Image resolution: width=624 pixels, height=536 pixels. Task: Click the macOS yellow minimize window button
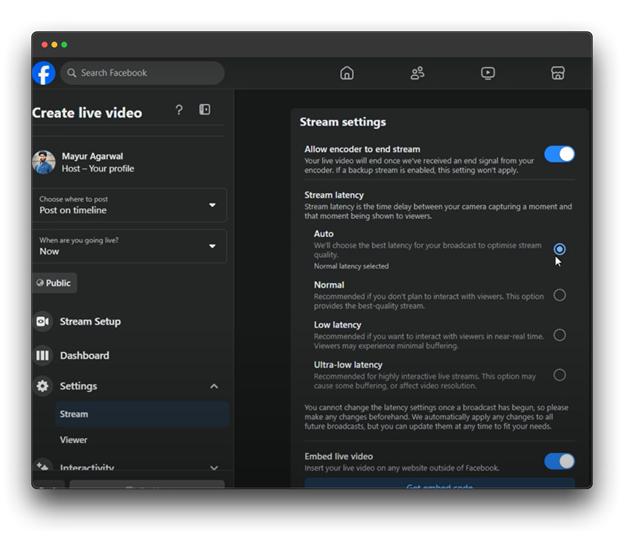(x=55, y=45)
